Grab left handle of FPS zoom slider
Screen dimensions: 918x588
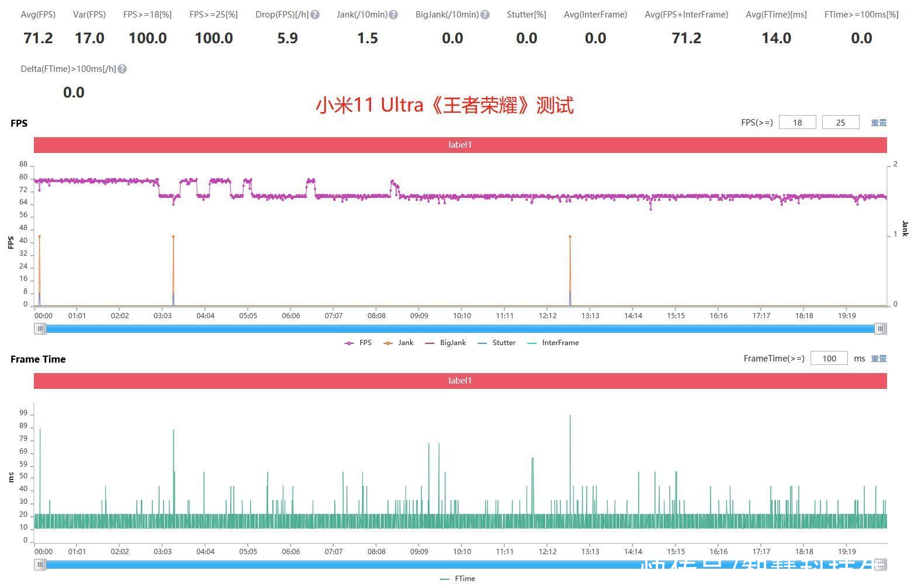40,329
